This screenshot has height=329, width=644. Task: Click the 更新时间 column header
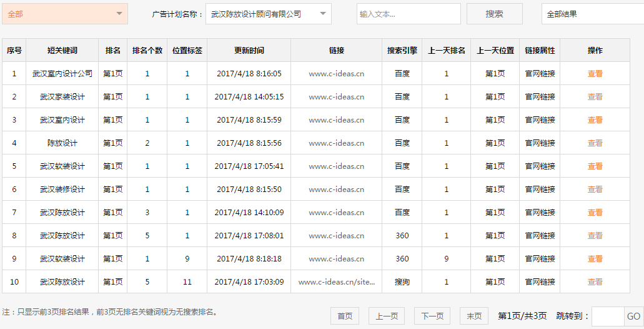(x=249, y=51)
